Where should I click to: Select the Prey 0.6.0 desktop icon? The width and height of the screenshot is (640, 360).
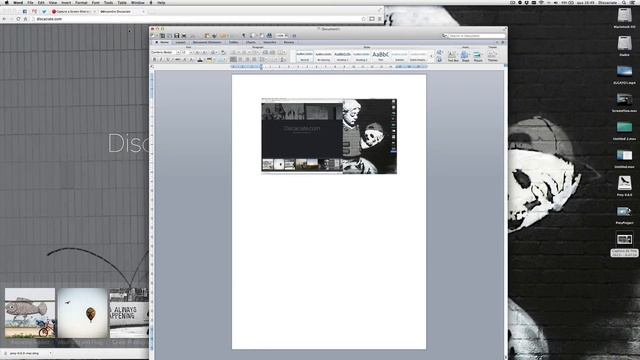pos(624,187)
